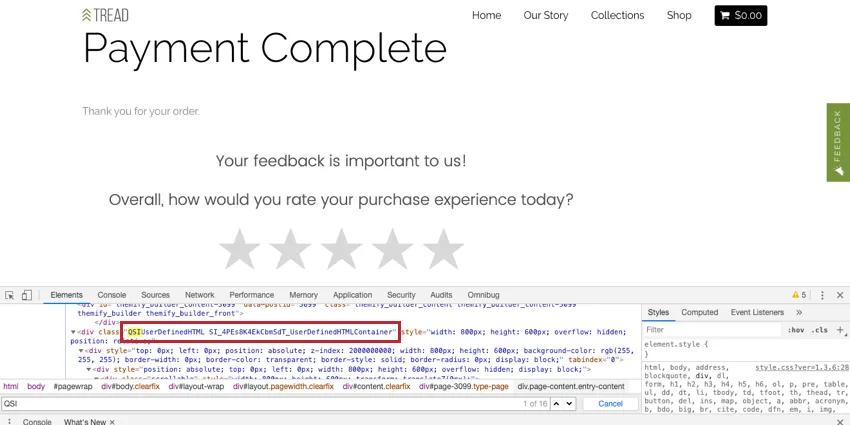Open the Computed styles tab

(x=699, y=312)
